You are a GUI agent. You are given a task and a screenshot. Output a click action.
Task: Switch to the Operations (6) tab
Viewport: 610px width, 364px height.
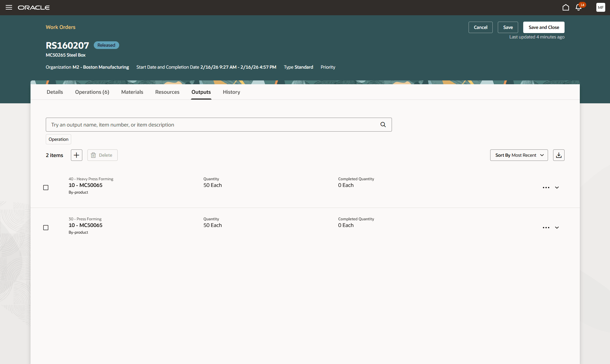92,92
